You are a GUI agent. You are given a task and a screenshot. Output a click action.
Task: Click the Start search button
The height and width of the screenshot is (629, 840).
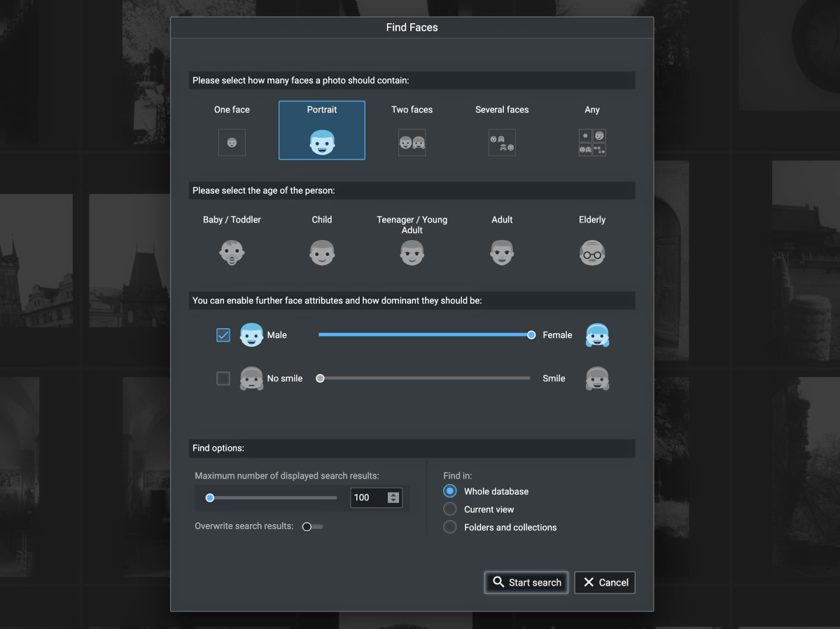pos(526,582)
